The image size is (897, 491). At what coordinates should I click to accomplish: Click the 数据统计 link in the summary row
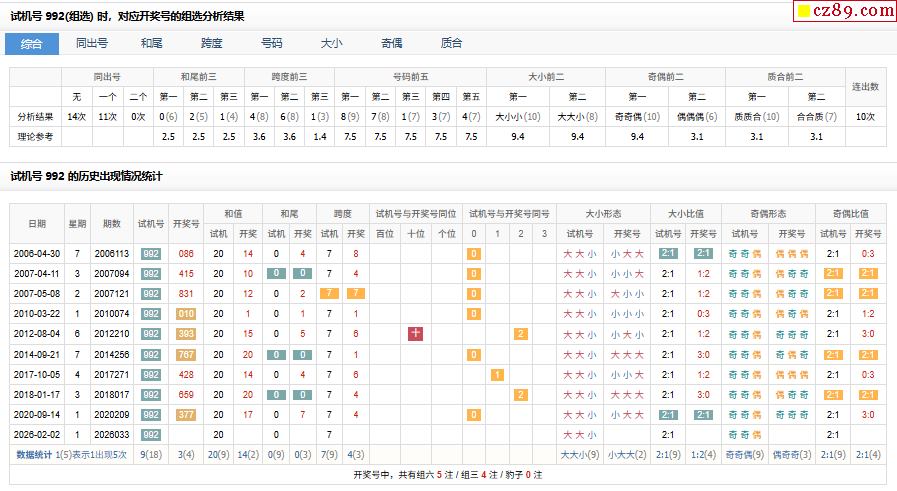tap(35, 454)
